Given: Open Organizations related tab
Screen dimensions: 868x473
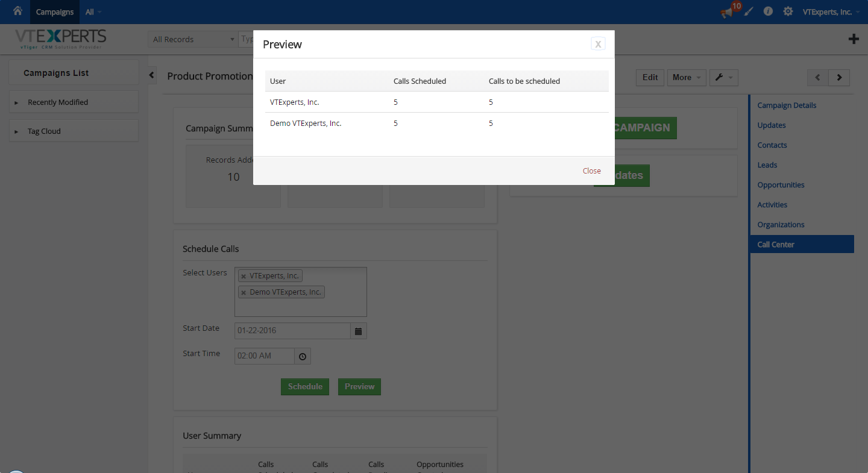Looking at the screenshot, I should [781, 225].
